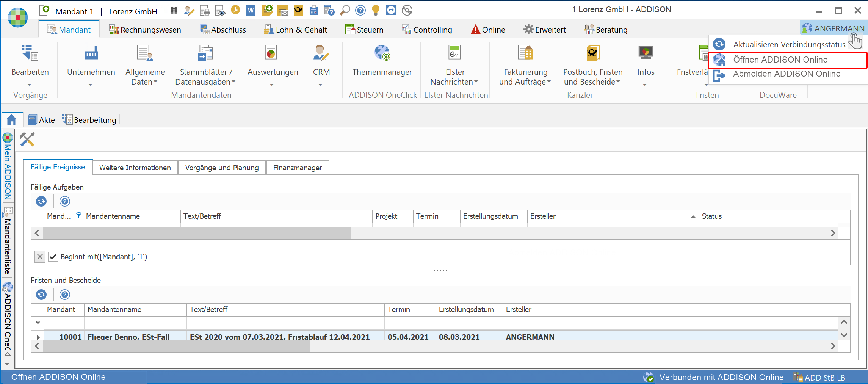Sort by the Ersteller column header
Image resolution: width=868 pixels, height=384 pixels.
(612, 216)
